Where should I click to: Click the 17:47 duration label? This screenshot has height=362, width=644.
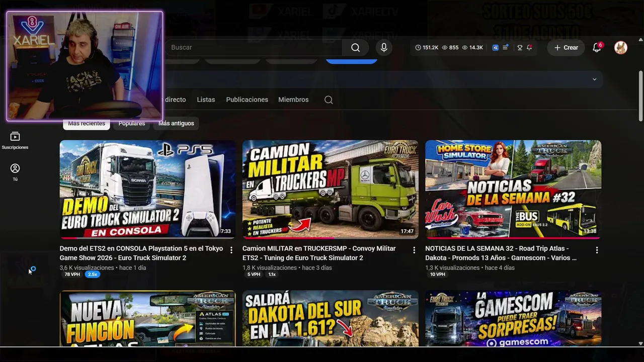pos(407,232)
